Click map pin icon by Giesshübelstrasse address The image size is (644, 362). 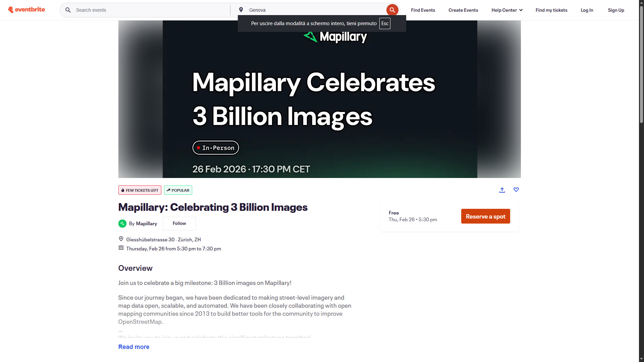(x=121, y=239)
